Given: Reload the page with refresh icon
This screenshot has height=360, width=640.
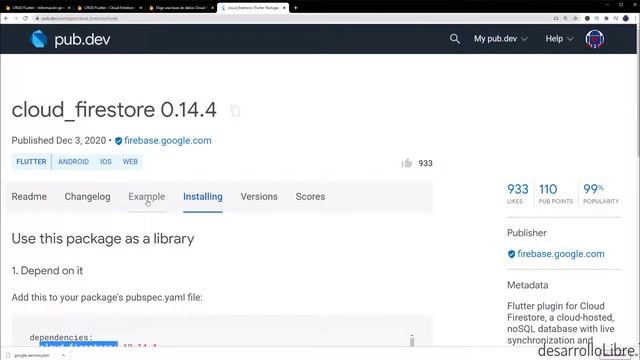Looking at the screenshot, I should (25, 18).
